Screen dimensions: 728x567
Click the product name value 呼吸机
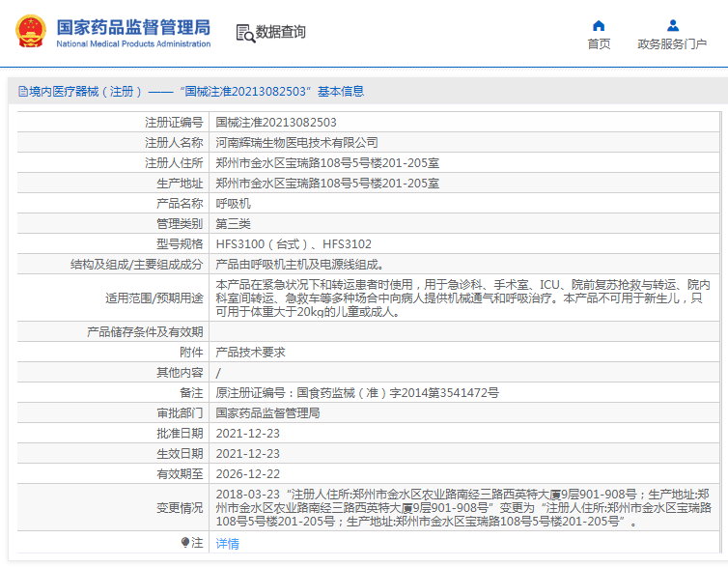(x=233, y=204)
